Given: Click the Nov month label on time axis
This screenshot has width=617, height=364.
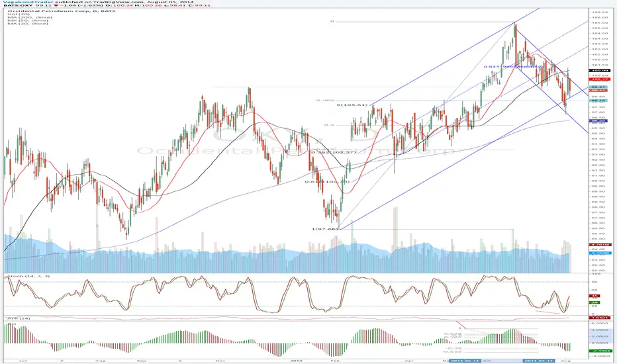Looking at the screenshot, I should click(x=220, y=361).
